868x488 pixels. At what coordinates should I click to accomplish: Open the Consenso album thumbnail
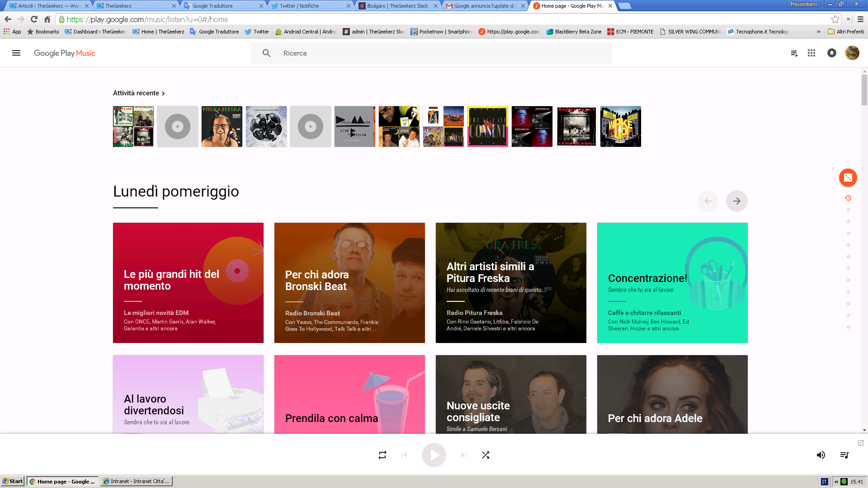tap(488, 127)
